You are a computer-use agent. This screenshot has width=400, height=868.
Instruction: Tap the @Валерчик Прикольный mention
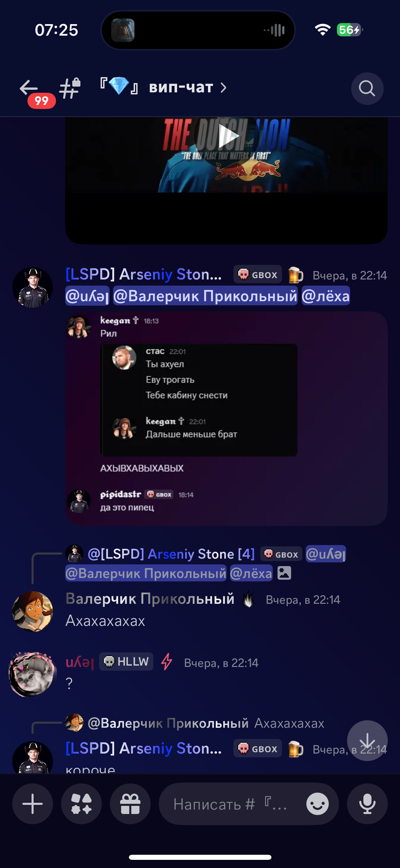tap(205, 296)
